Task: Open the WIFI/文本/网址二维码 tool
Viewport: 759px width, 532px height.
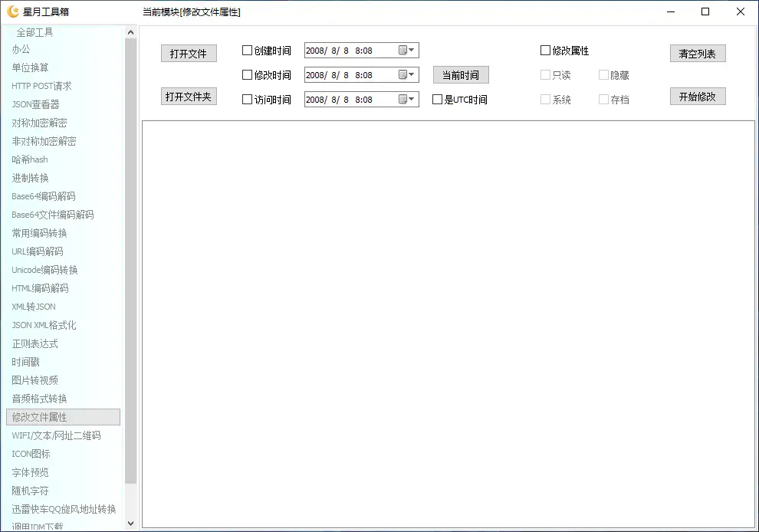Action: click(x=56, y=435)
